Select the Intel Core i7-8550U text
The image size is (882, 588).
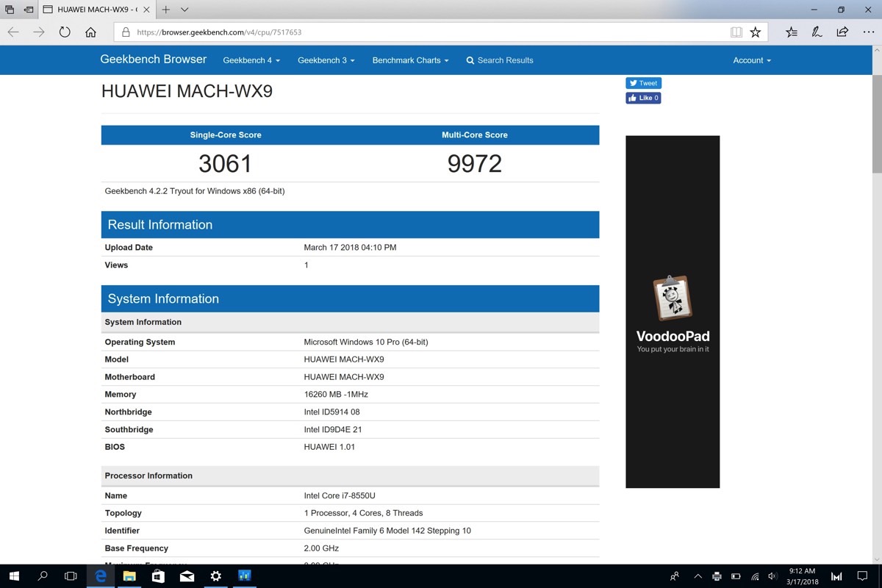pos(340,495)
